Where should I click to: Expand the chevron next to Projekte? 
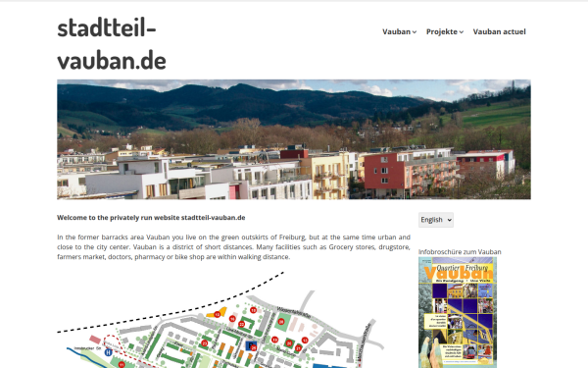coord(462,32)
